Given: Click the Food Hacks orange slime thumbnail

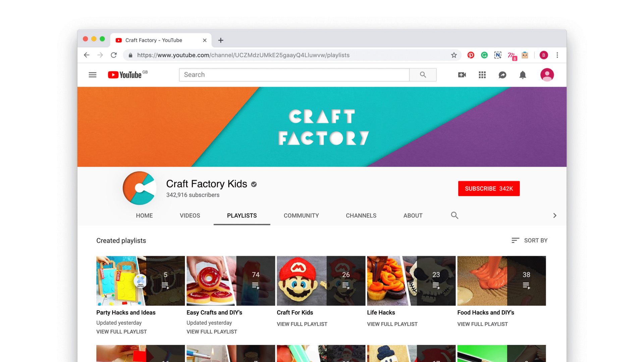Looking at the screenshot, I should (x=501, y=281).
